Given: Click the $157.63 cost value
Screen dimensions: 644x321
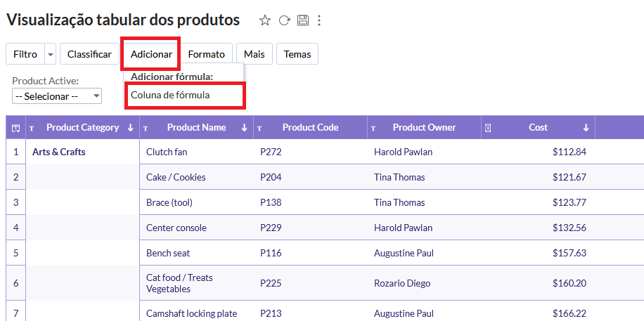Looking at the screenshot, I should coord(569,253).
